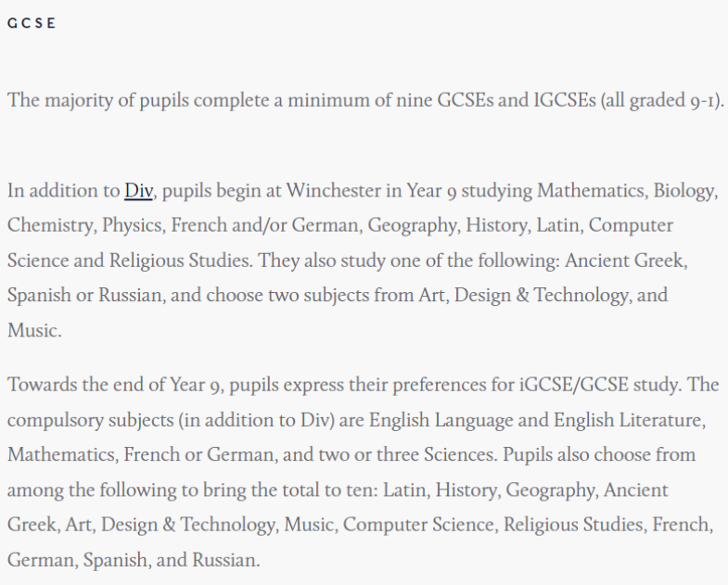The height and width of the screenshot is (585, 728).
Task: Click 'Design & Technology, and' in second paragraph
Action: point(561,296)
